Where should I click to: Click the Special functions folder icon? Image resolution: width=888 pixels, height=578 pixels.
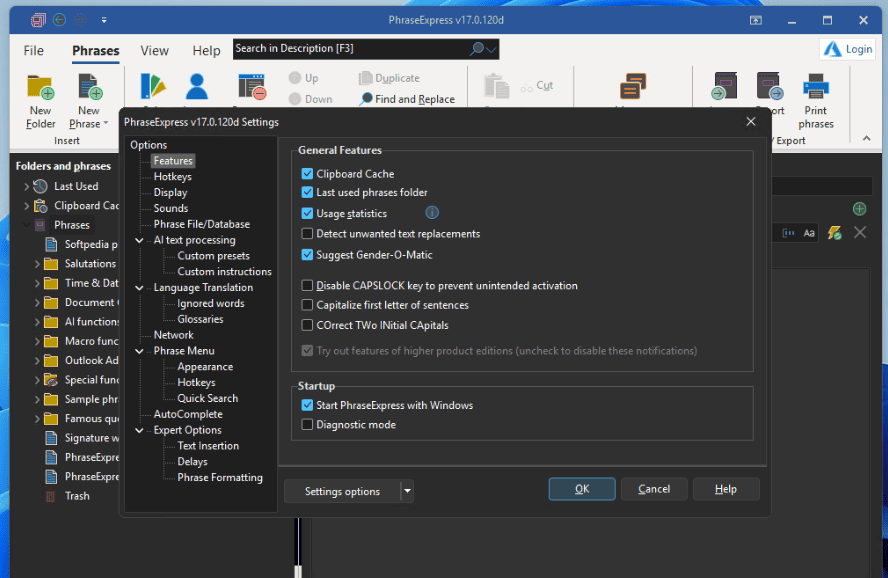pos(51,380)
